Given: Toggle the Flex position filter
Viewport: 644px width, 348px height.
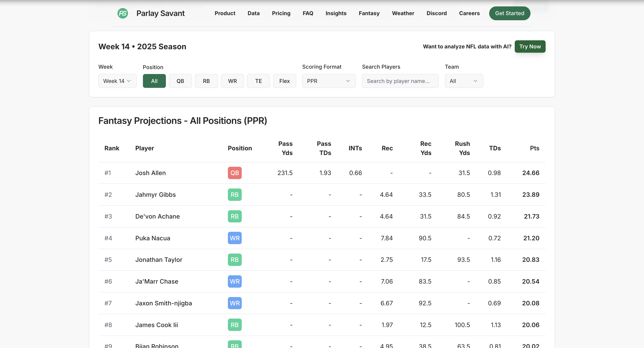Looking at the screenshot, I should (x=284, y=81).
